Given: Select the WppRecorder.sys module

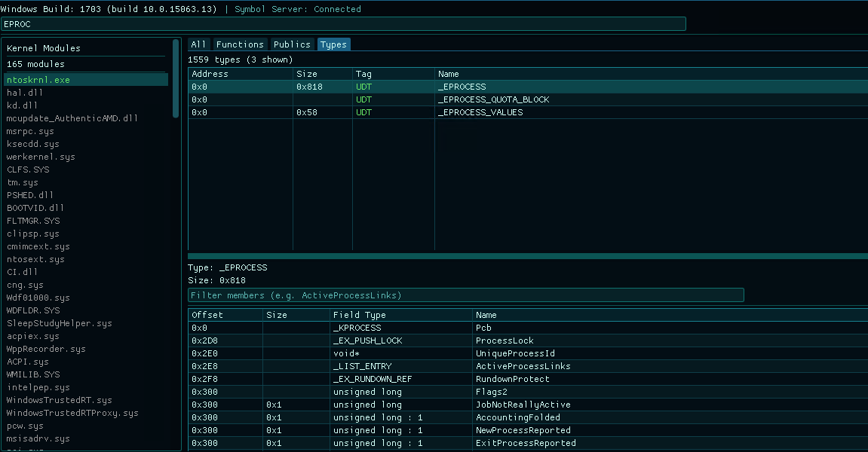Looking at the screenshot, I should pos(86,349).
